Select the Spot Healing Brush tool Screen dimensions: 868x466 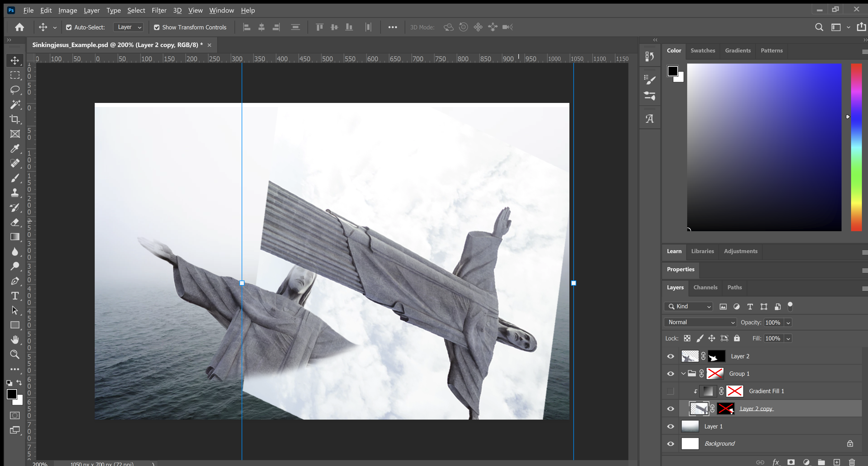pyautogui.click(x=15, y=164)
